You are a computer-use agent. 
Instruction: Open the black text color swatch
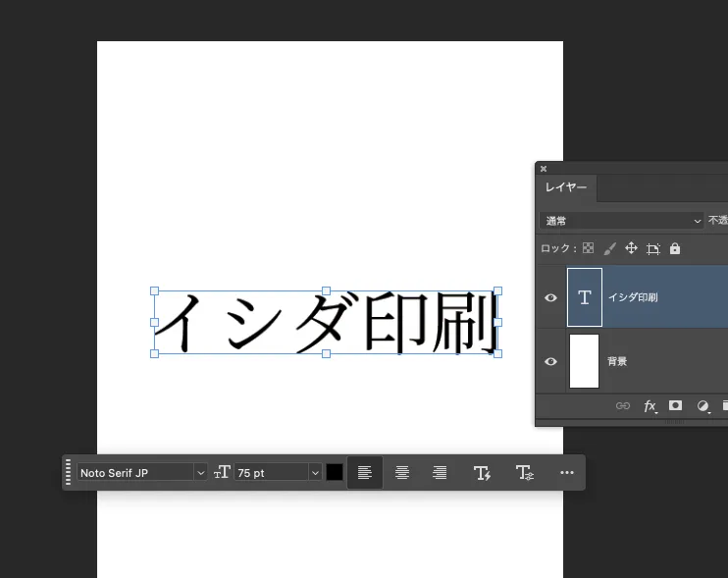pyautogui.click(x=335, y=473)
